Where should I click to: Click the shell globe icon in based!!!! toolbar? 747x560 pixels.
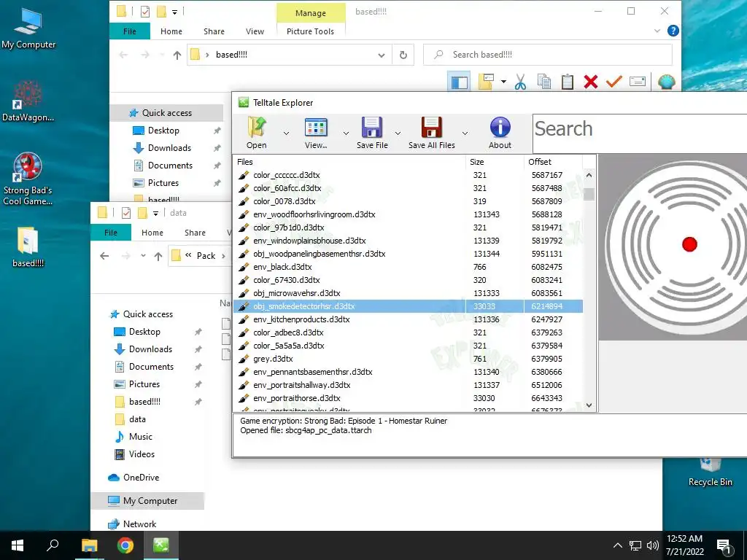pos(667,82)
